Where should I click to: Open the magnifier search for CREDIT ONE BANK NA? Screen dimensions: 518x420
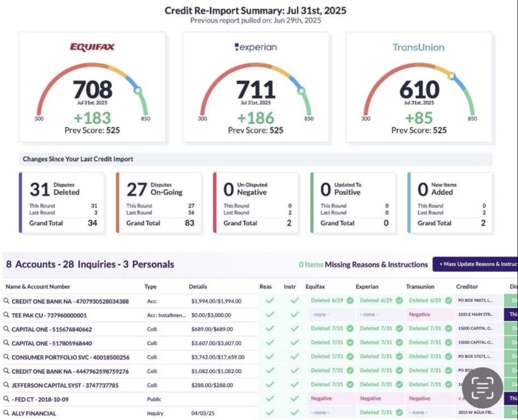click(7, 300)
